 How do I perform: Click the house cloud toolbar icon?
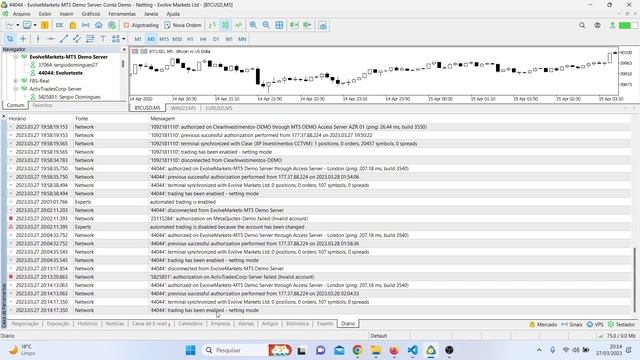pyautogui.click(x=99, y=25)
